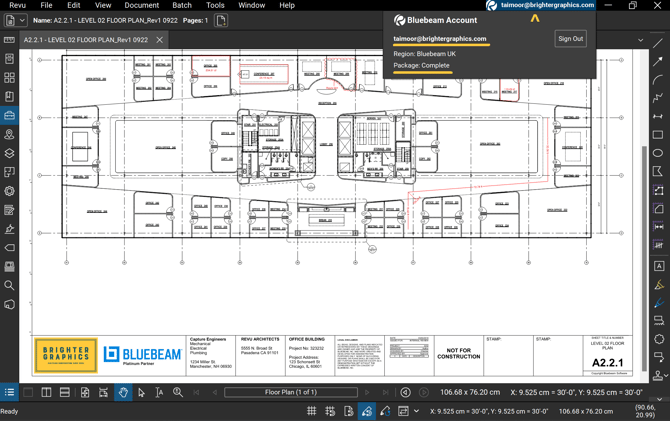Toggle Snap to Grid in status bar
The image size is (670, 421).
point(330,411)
